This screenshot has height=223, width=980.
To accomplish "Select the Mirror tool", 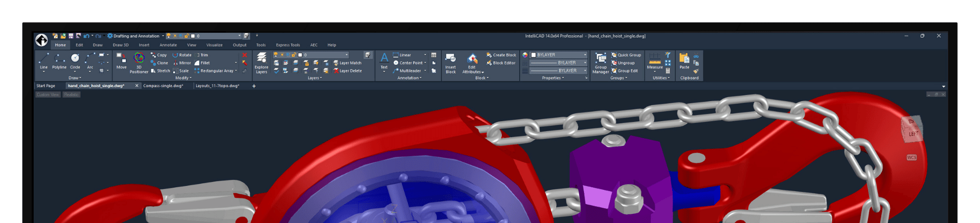I will 182,63.
